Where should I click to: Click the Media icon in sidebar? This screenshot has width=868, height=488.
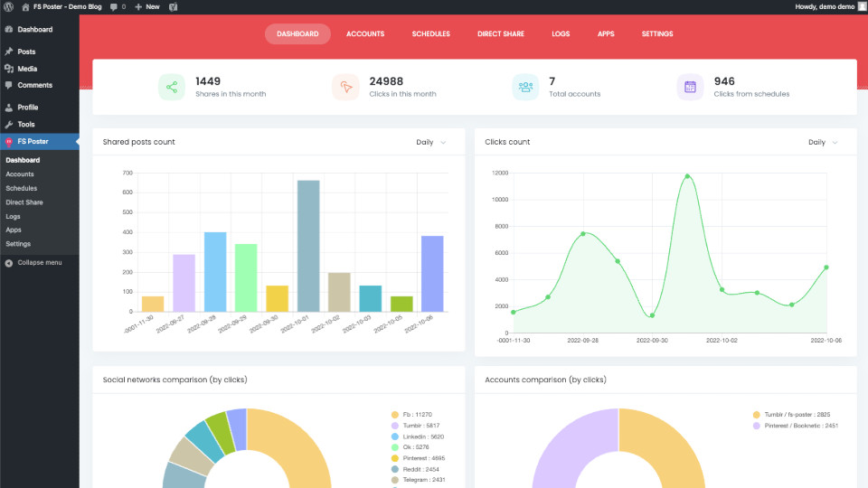tap(9, 69)
